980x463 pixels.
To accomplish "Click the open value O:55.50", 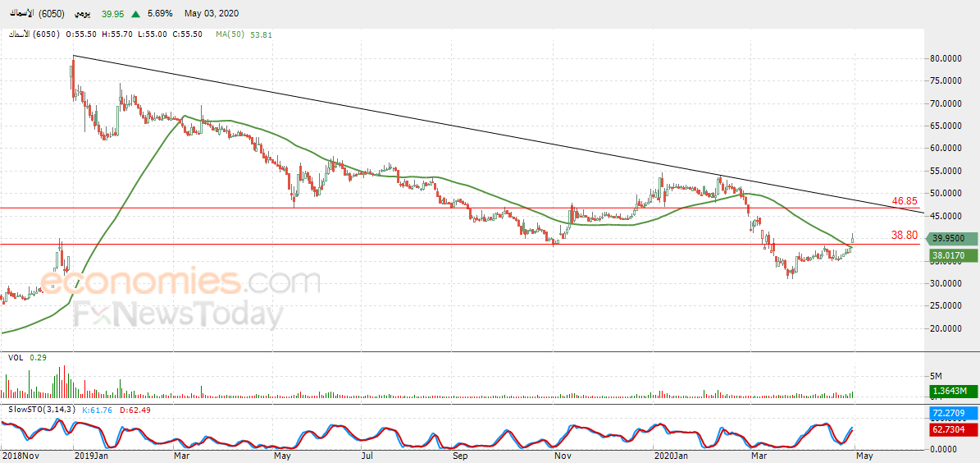I will click(80, 34).
